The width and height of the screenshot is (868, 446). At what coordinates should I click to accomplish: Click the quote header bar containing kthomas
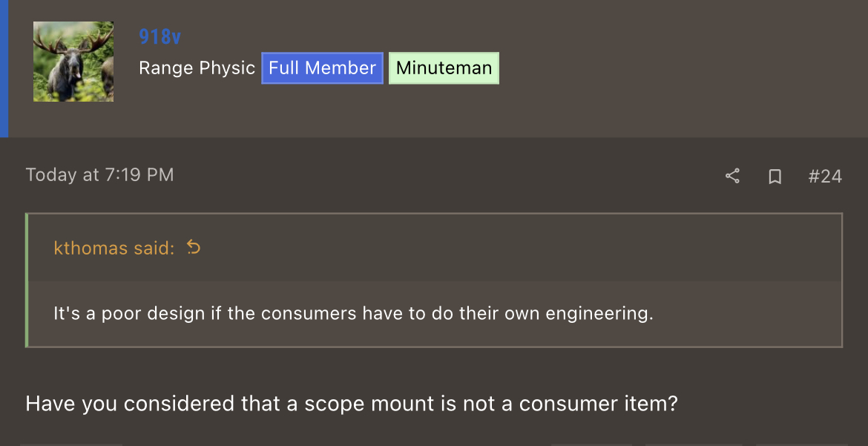[x=435, y=247]
